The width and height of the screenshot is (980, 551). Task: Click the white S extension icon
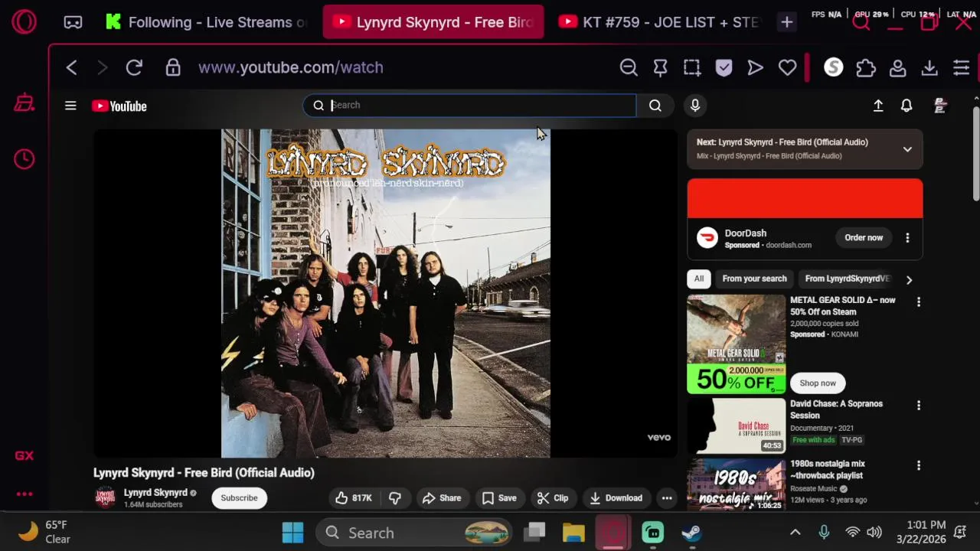pyautogui.click(x=833, y=67)
